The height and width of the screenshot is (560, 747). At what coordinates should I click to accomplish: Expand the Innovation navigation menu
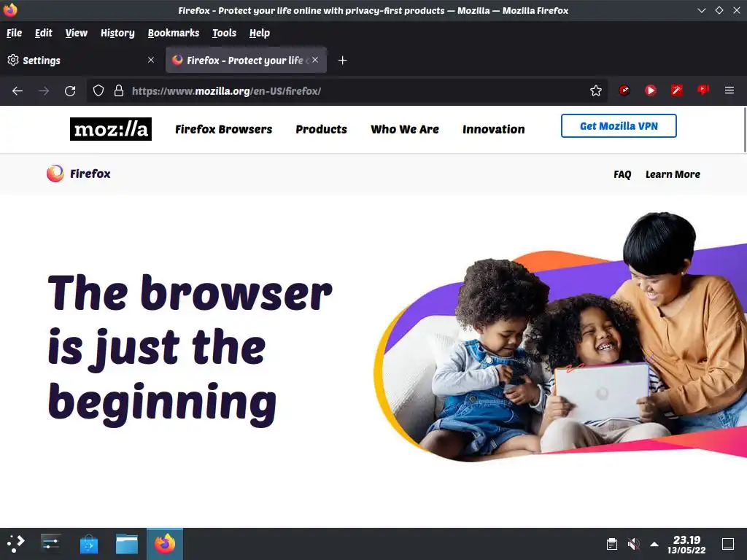[x=494, y=129]
